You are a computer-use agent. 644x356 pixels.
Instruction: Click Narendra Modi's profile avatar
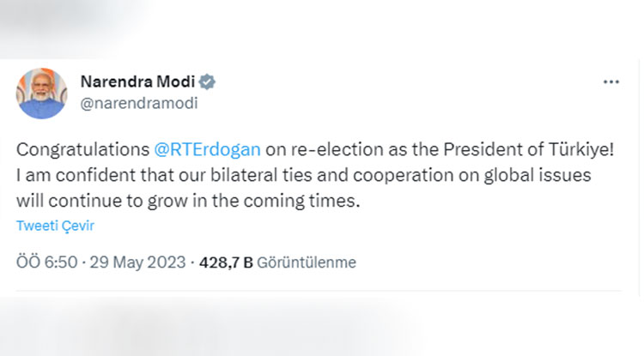(x=42, y=92)
